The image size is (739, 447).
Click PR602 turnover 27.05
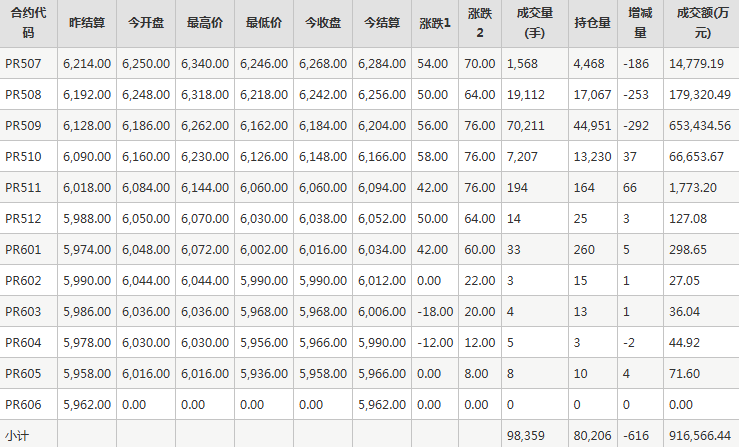(x=684, y=281)
